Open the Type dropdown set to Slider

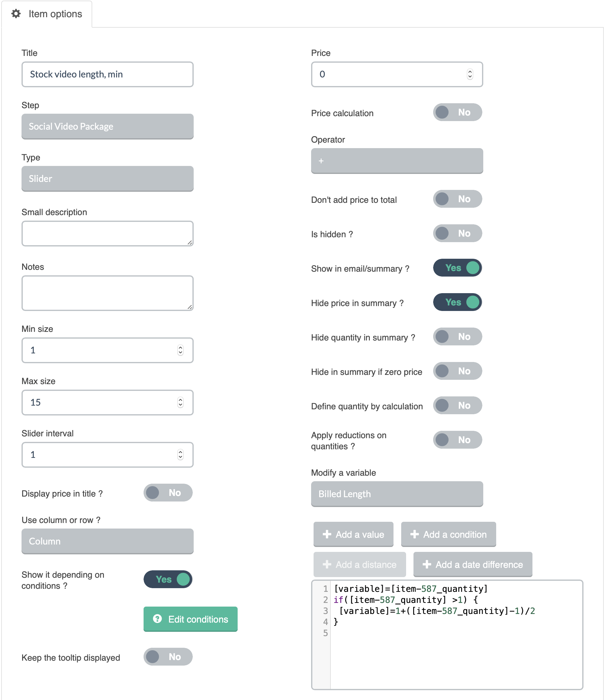(x=108, y=179)
